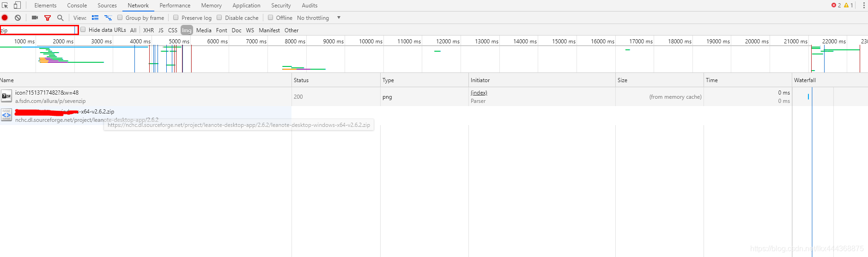This screenshot has height=257, width=868.
Task: Select the x64-v2.6.2.zip request row
Action: 146,115
